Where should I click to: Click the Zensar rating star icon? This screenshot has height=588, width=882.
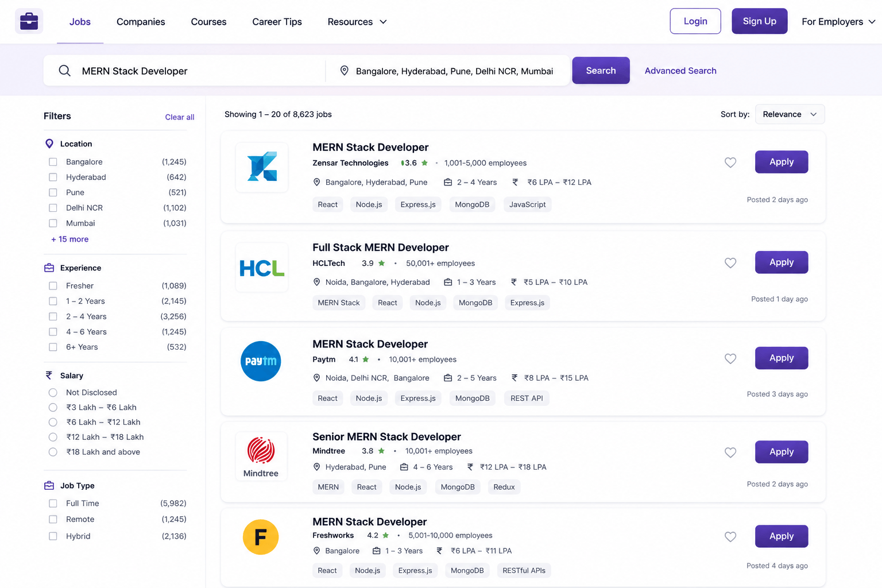pyautogui.click(x=424, y=163)
